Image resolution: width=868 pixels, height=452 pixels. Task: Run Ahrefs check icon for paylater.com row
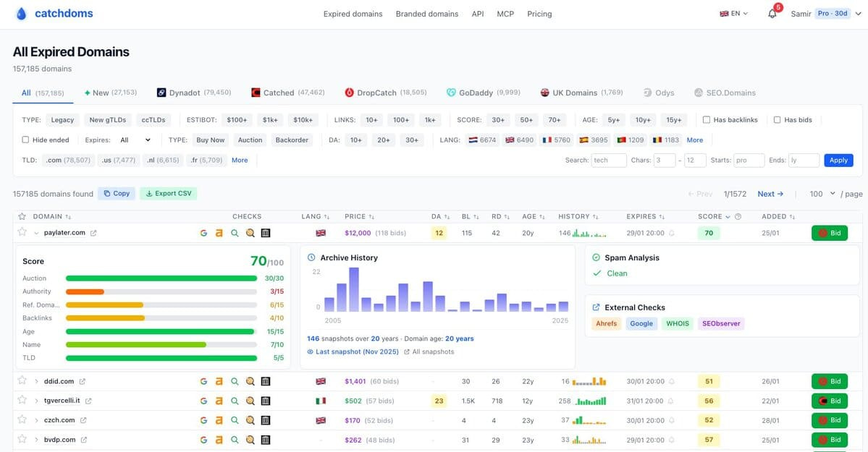pos(219,233)
